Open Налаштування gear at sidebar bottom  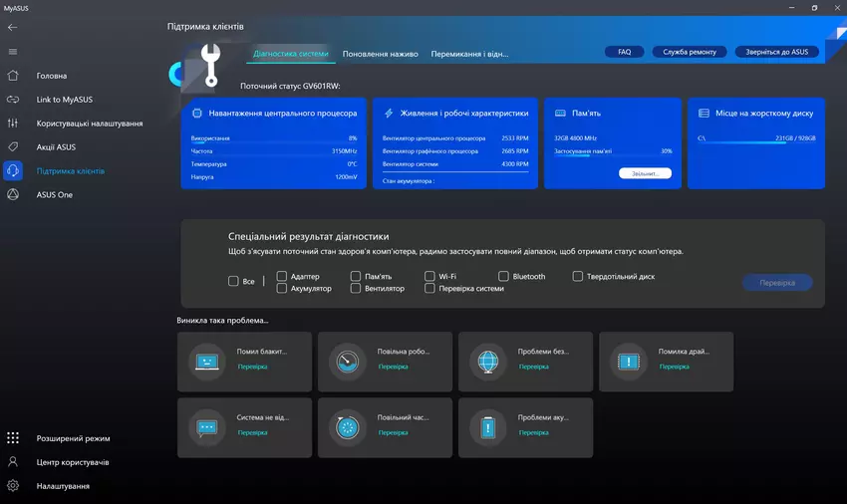[x=13, y=486]
